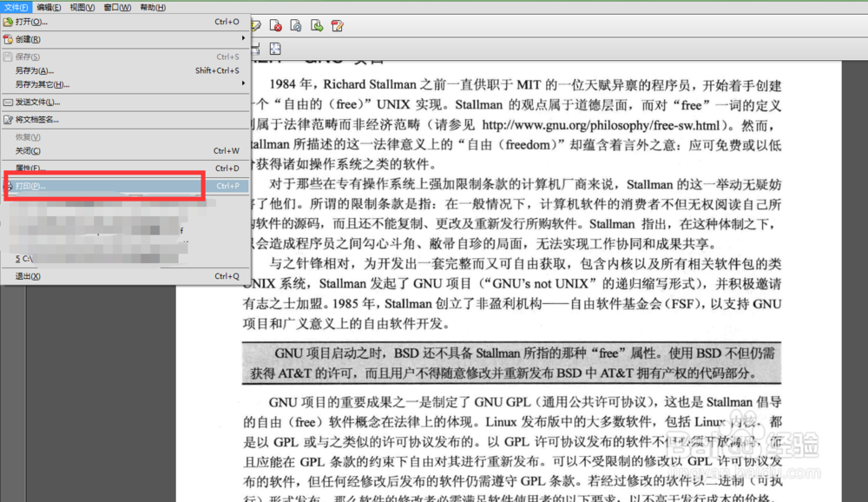Click the signature icon beside 将文档签名
Screen dimensions: 868x502
point(8,120)
